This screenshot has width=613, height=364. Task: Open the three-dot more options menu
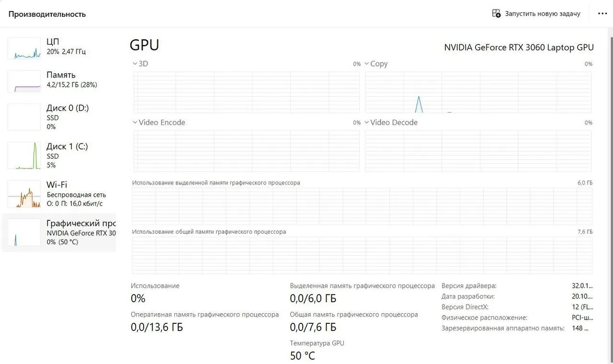tap(602, 13)
